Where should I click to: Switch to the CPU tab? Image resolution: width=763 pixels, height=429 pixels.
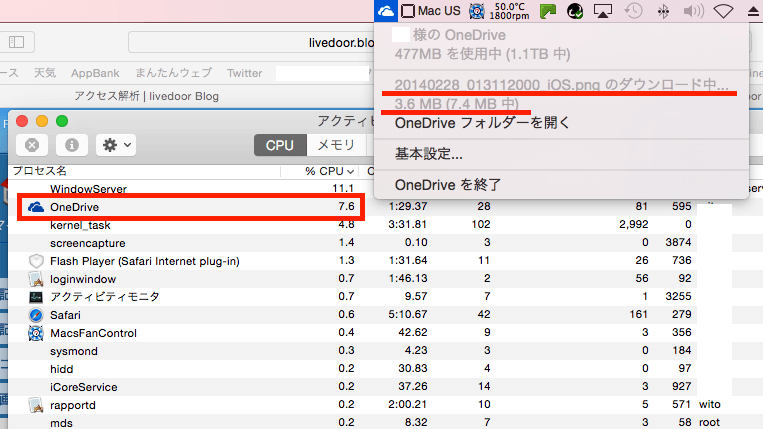tap(280, 145)
